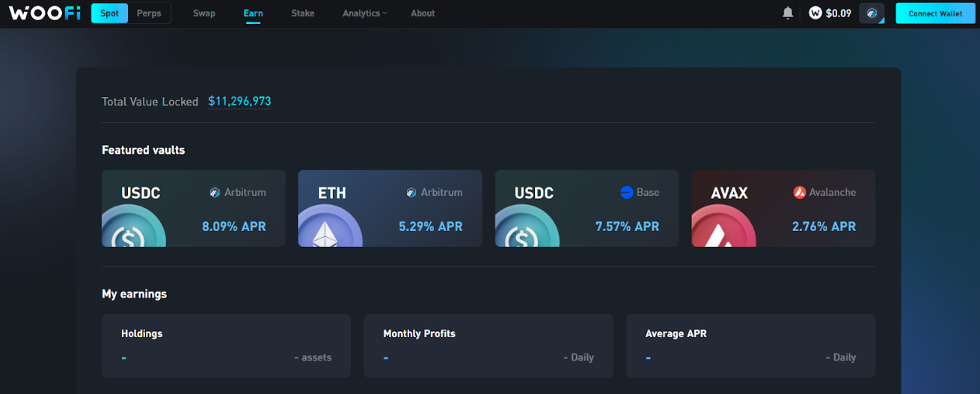Open the USDC Base 7.57% APR vault
Screen dimensions: 980x394
point(587,208)
